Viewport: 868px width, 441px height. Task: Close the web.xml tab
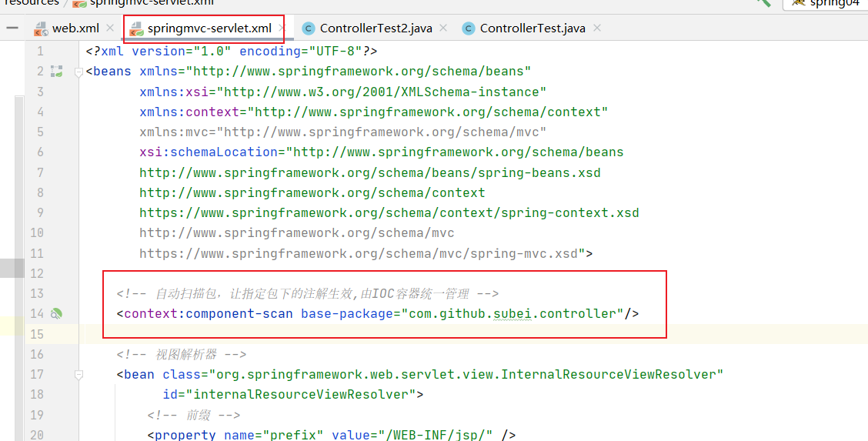(110, 28)
